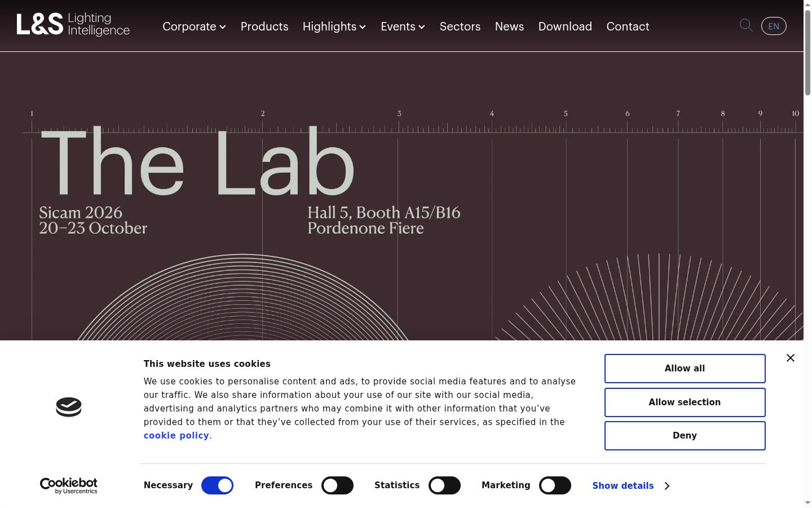Open the Products menu item
Viewport: 812px width, 508px height.
click(264, 27)
